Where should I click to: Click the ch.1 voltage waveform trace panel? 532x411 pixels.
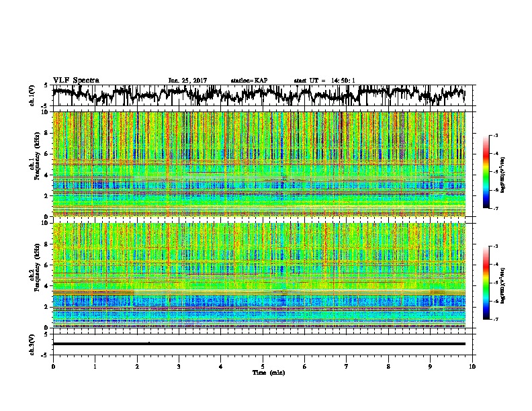(264, 95)
